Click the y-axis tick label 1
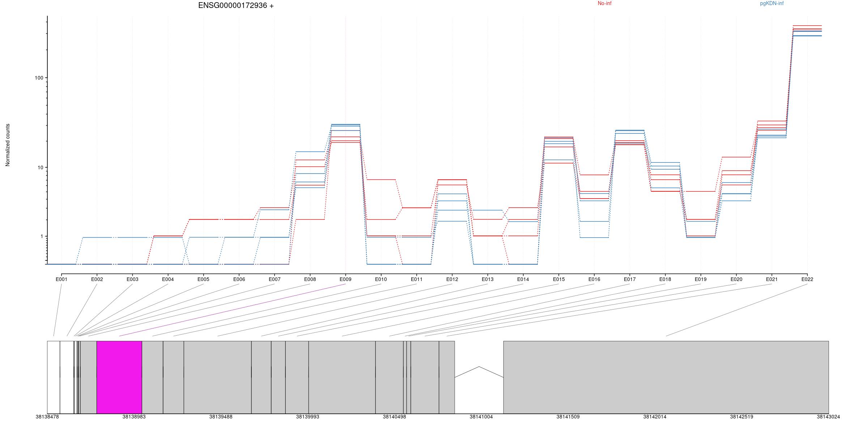This screenshot has width=868, height=434. [x=41, y=236]
